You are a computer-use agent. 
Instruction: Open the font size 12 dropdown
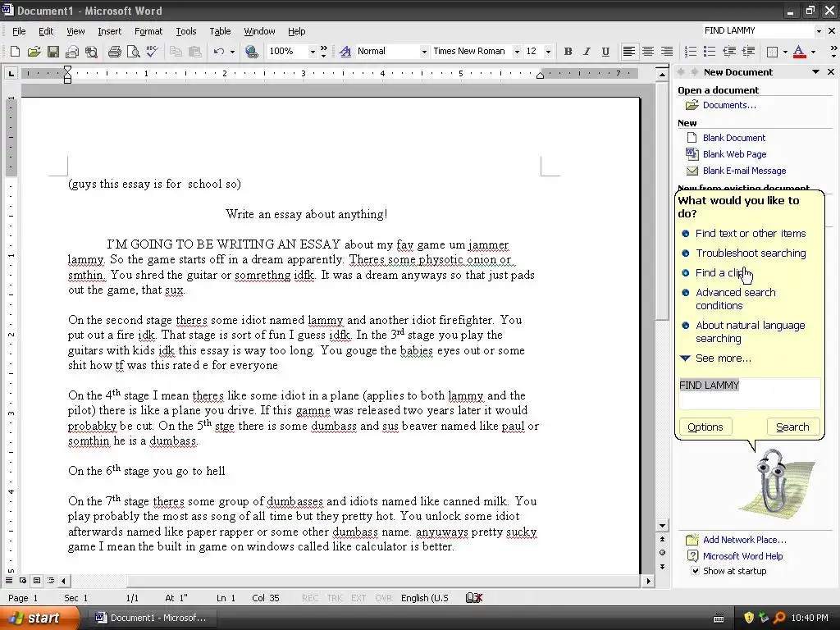pyautogui.click(x=548, y=52)
